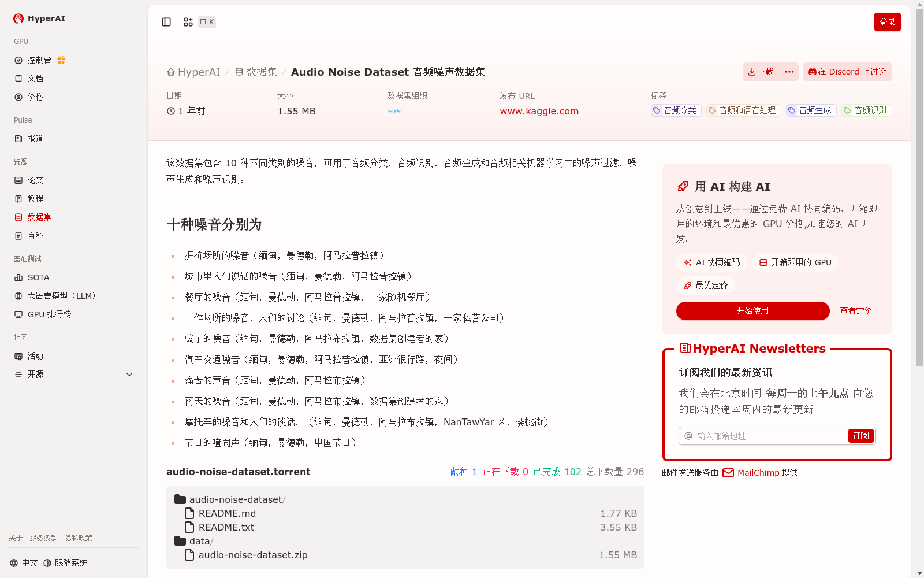Toggle the sidebar panel icon

point(166,22)
